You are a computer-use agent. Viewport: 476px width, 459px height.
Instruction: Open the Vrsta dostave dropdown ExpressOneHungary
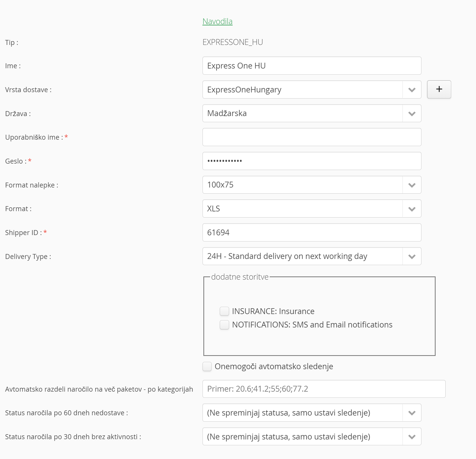(312, 90)
